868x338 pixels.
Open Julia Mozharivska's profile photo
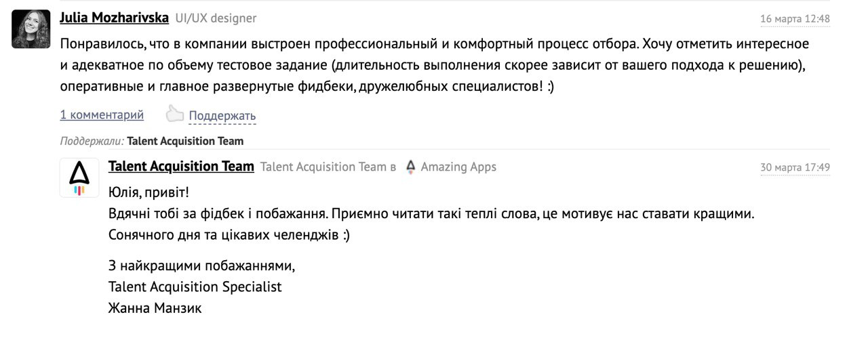31,29
